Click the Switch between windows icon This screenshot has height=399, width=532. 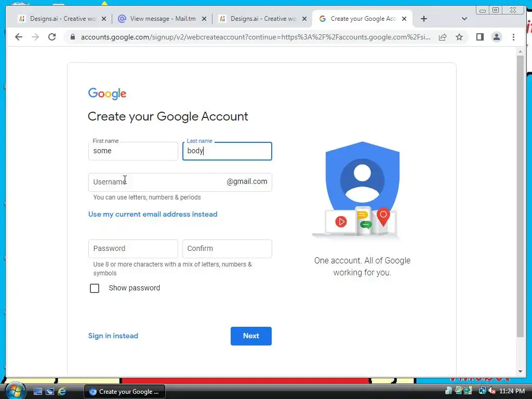50,392
